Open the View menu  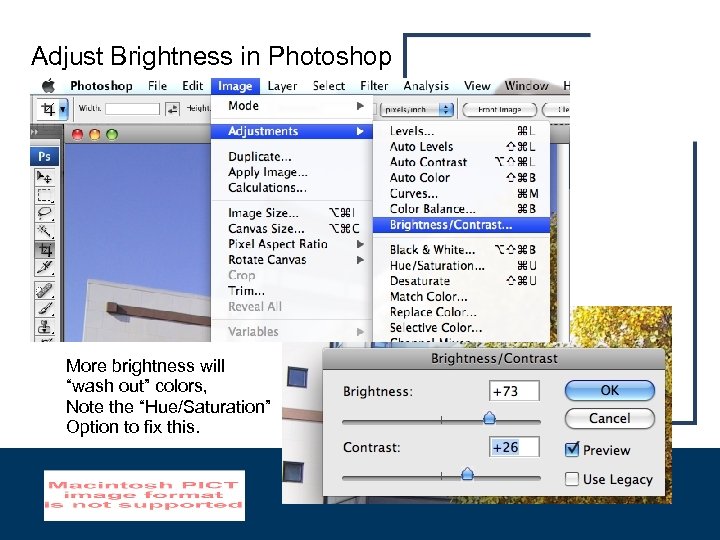477,86
